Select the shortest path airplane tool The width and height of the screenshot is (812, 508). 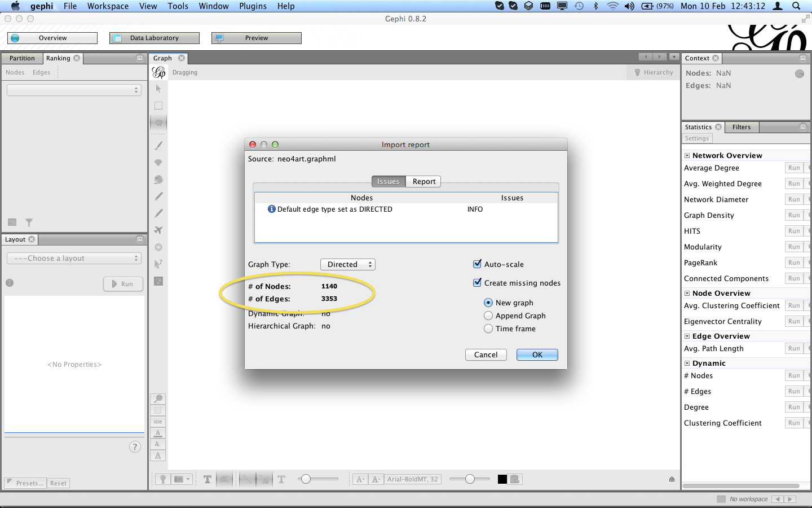[x=158, y=230]
